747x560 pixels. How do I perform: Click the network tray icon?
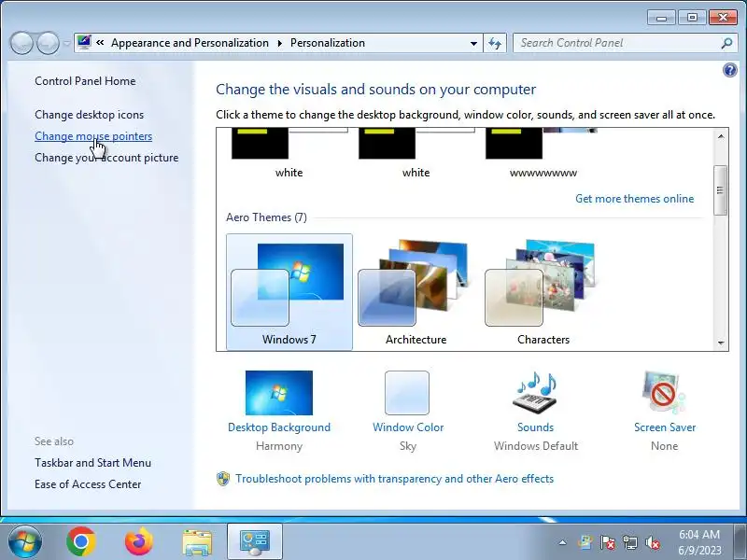pyautogui.click(x=629, y=542)
